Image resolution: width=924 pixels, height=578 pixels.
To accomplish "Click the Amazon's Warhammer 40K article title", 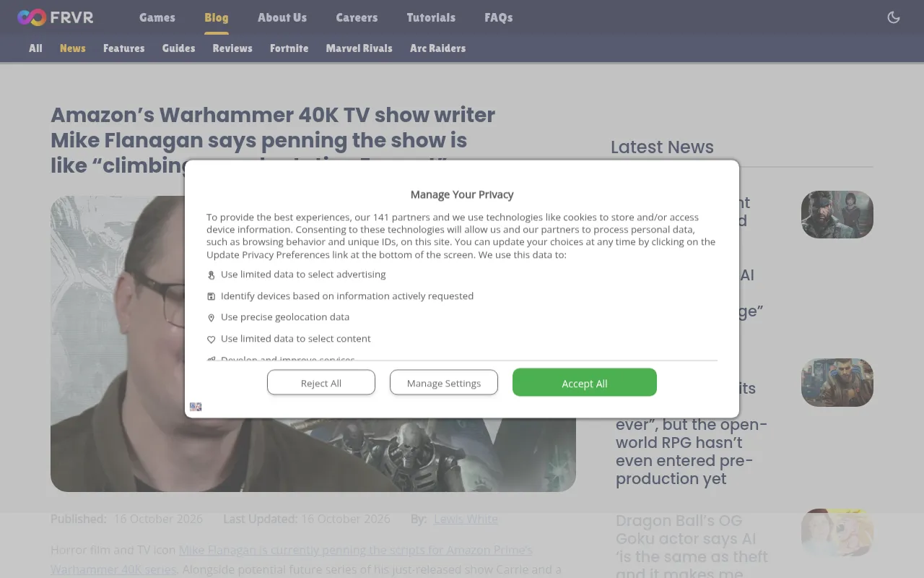I will [273, 140].
